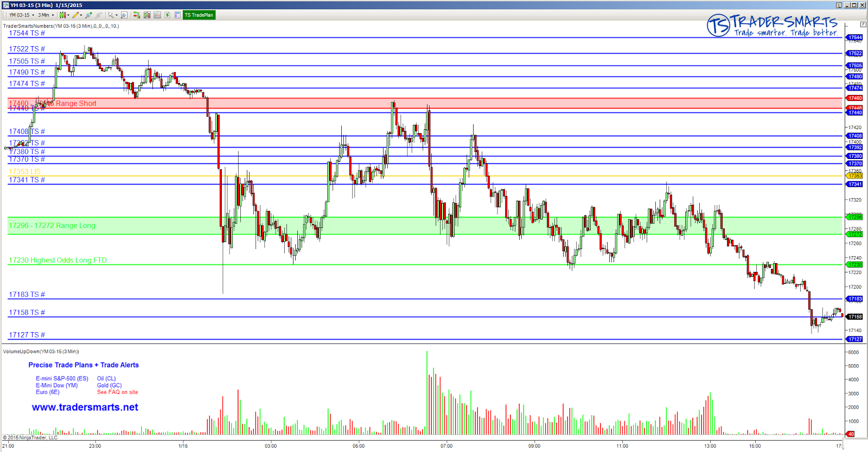The height and width of the screenshot is (452, 868).
Task: Click the See FAQ on site text
Action: [x=117, y=392]
